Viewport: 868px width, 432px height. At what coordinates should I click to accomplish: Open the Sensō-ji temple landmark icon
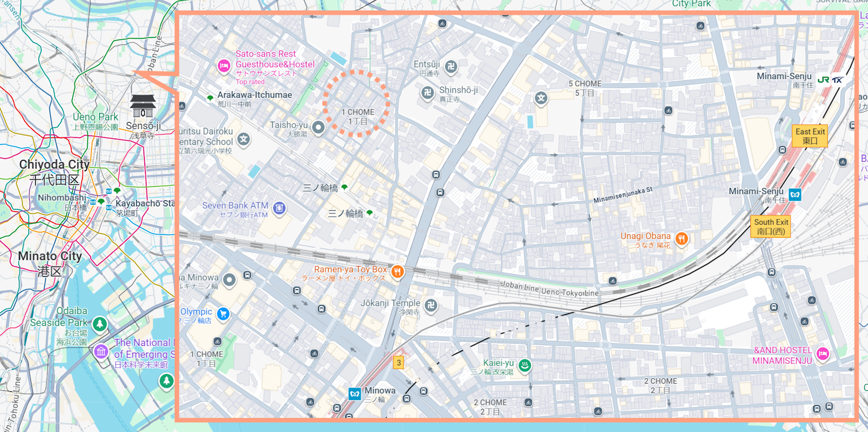pos(143,105)
